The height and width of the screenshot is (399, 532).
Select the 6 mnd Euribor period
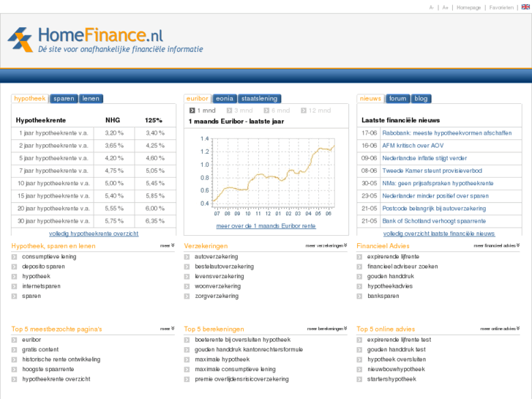[x=277, y=111]
